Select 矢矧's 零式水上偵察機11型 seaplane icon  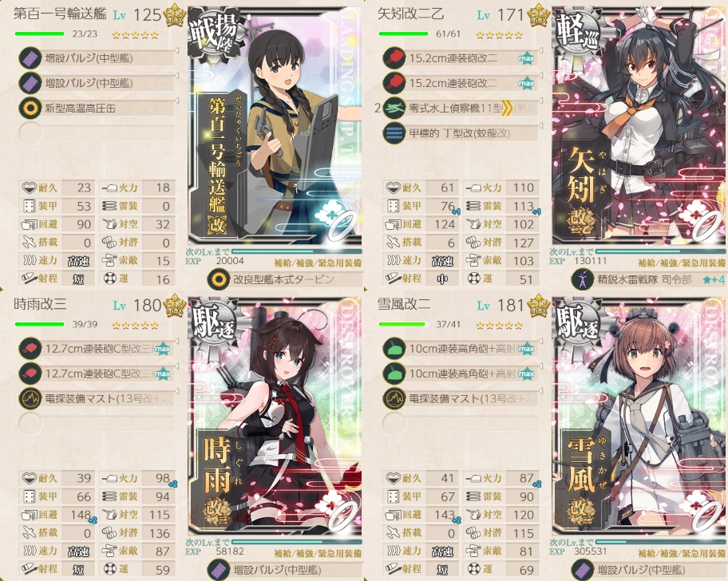[x=394, y=109]
